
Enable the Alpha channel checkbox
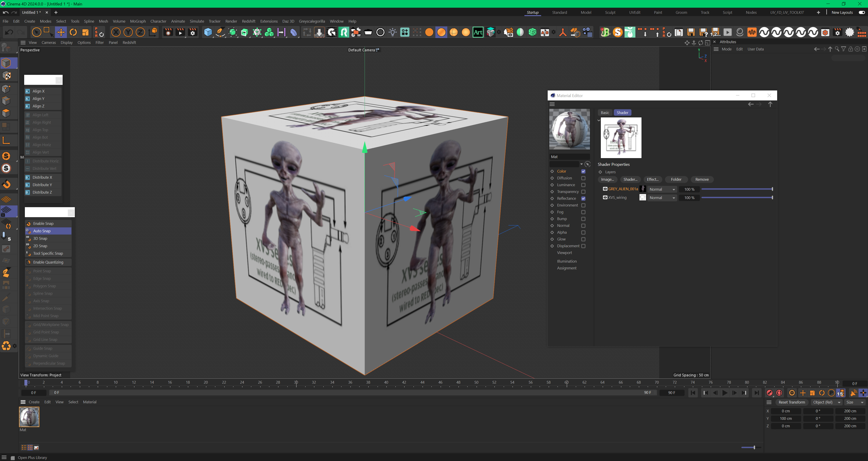(583, 232)
